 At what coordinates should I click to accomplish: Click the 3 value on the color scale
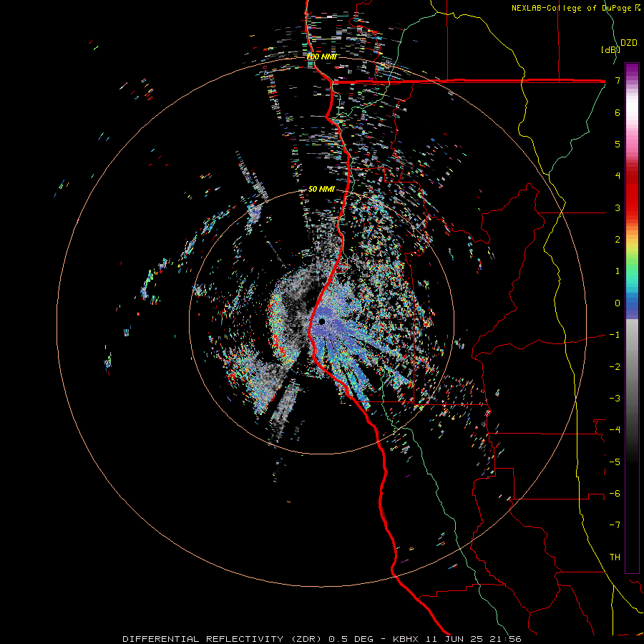coord(618,208)
